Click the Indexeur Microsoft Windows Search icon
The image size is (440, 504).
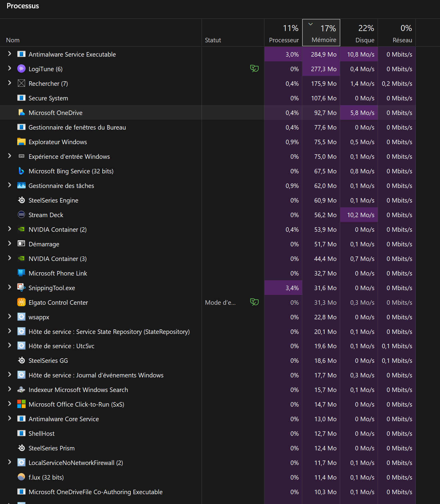tap(21, 390)
